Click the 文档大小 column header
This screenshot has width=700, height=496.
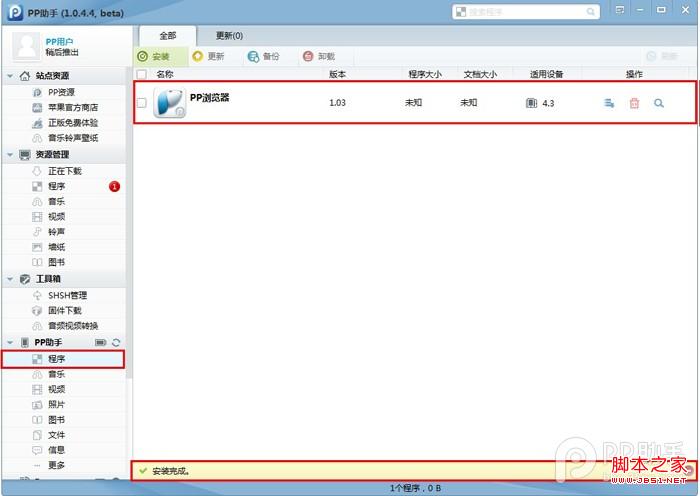[480, 75]
